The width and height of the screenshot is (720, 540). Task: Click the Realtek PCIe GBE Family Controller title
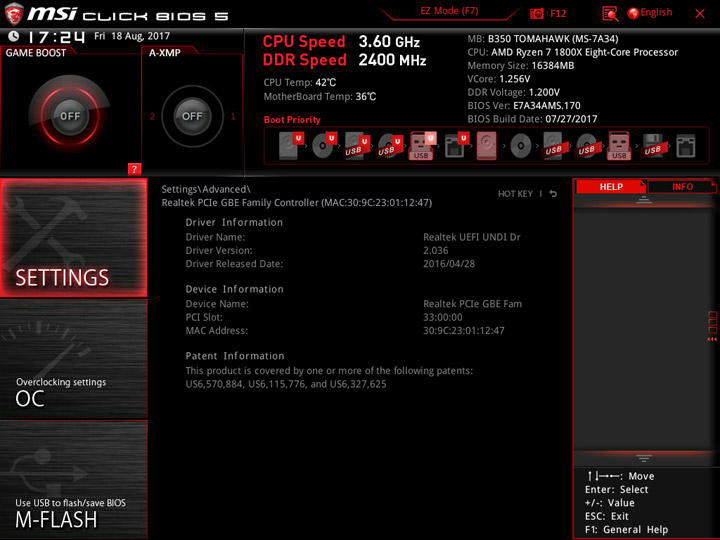[297, 202]
